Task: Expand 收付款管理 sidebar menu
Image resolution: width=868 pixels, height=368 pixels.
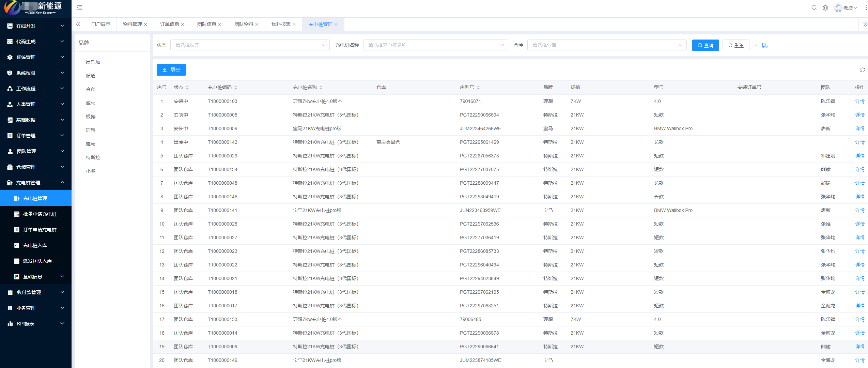Action: tap(36, 292)
